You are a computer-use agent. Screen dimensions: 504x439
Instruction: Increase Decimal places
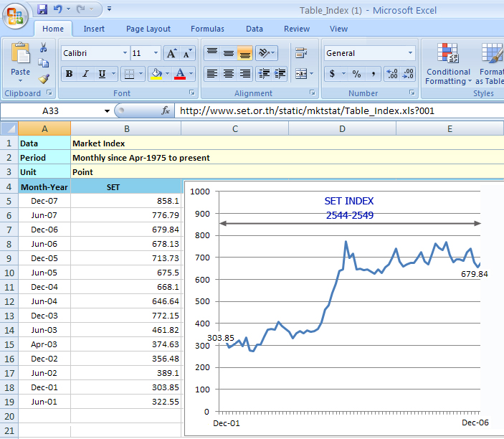click(x=392, y=74)
